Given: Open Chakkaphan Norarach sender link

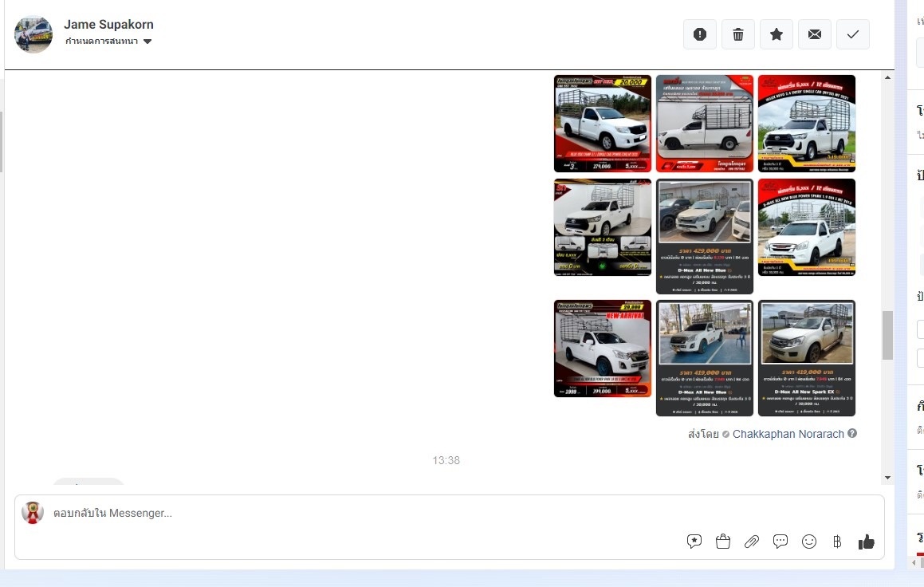Looking at the screenshot, I should (788, 434).
